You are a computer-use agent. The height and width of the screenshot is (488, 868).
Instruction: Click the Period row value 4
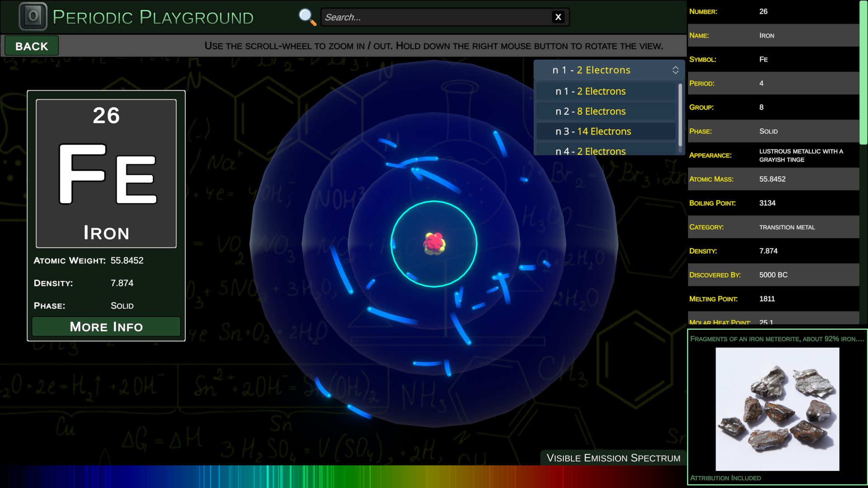coord(761,84)
